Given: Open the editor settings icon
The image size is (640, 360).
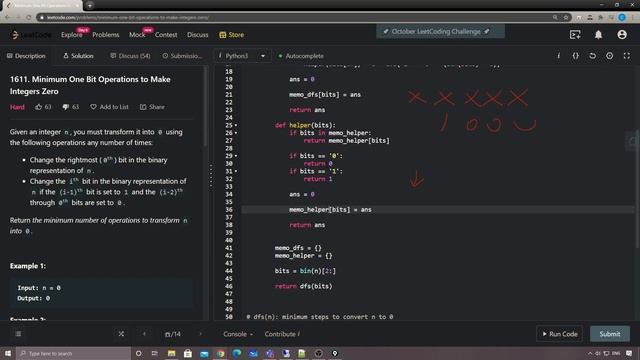Looking at the screenshot, I should 609,56.
